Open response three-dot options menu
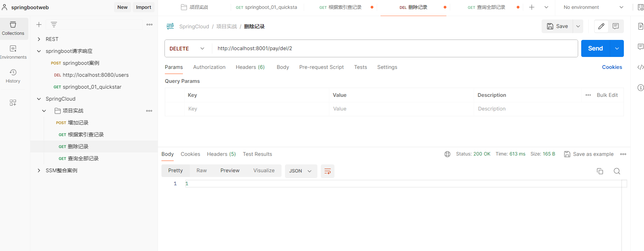644x251 pixels. point(623,154)
